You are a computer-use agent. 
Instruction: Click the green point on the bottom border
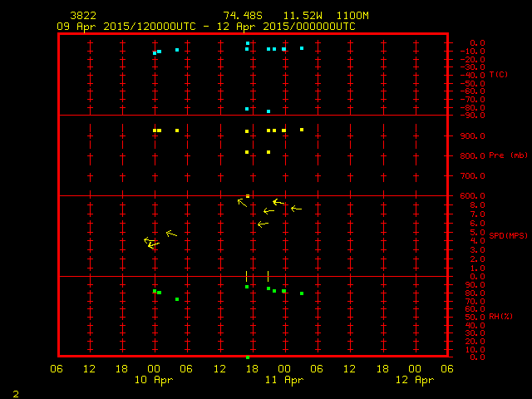(x=248, y=357)
